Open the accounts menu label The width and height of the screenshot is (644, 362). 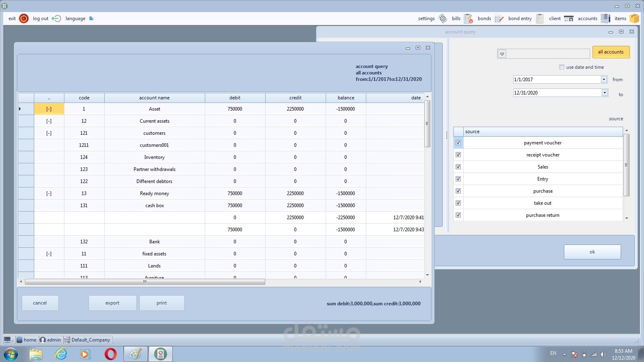[x=588, y=19]
